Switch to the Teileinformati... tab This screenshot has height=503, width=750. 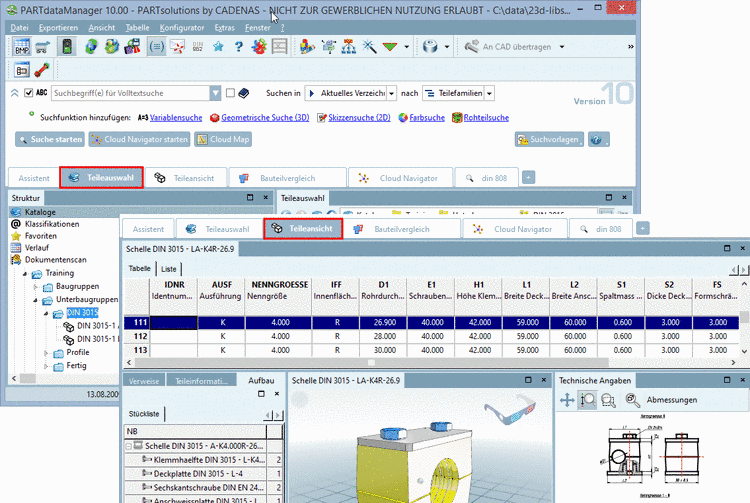[201, 381]
